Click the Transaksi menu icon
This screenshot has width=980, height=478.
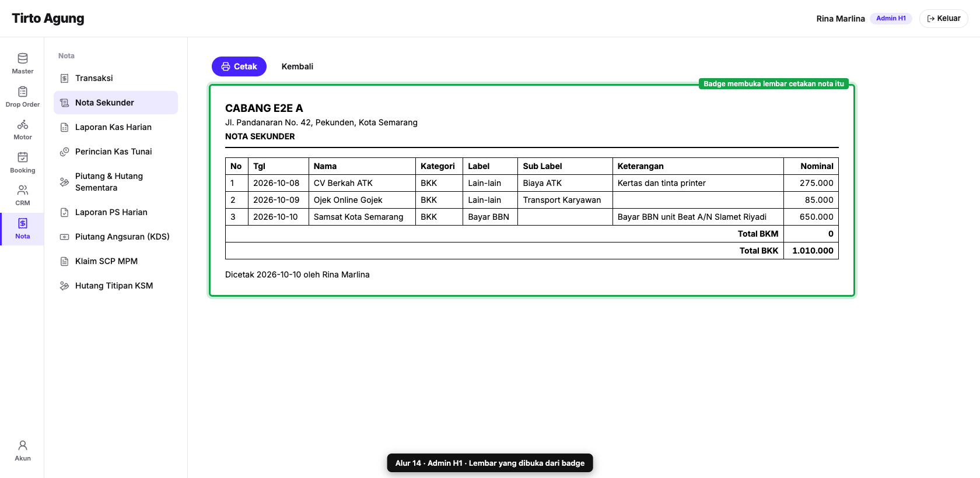coord(65,78)
